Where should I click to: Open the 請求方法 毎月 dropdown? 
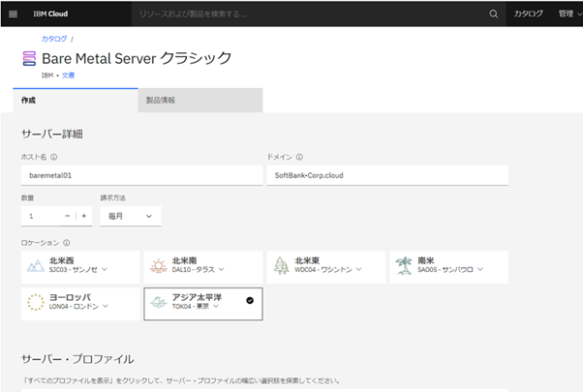point(130,216)
